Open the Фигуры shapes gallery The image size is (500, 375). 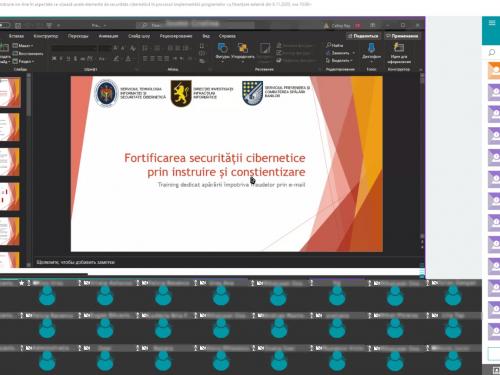tap(222, 52)
